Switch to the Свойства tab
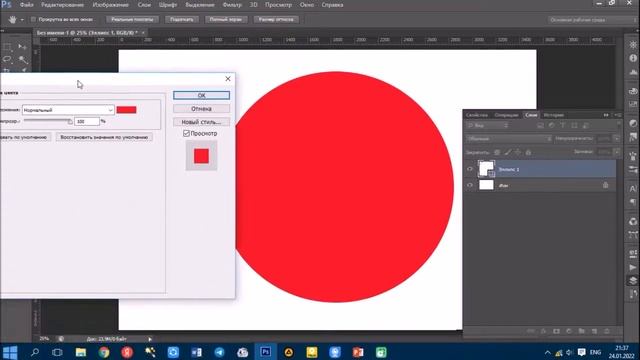The height and width of the screenshot is (360, 640). [x=477, y=115]
